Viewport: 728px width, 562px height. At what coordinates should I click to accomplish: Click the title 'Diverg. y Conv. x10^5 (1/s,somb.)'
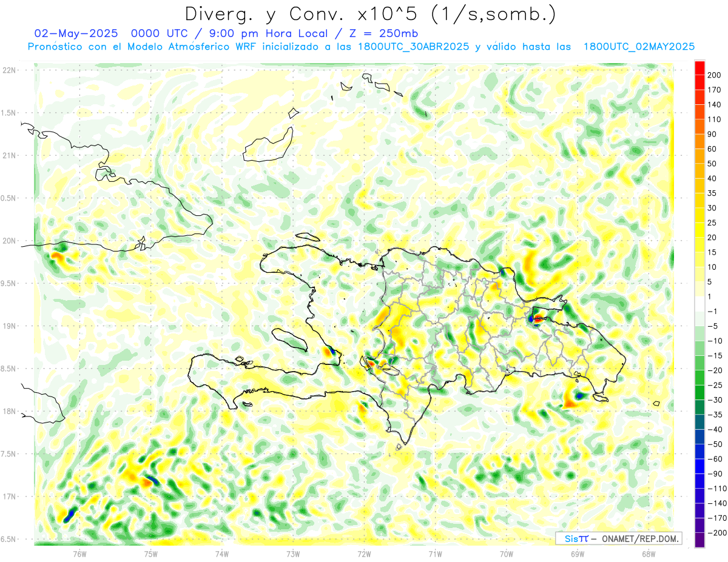click(x=370, y=14)
